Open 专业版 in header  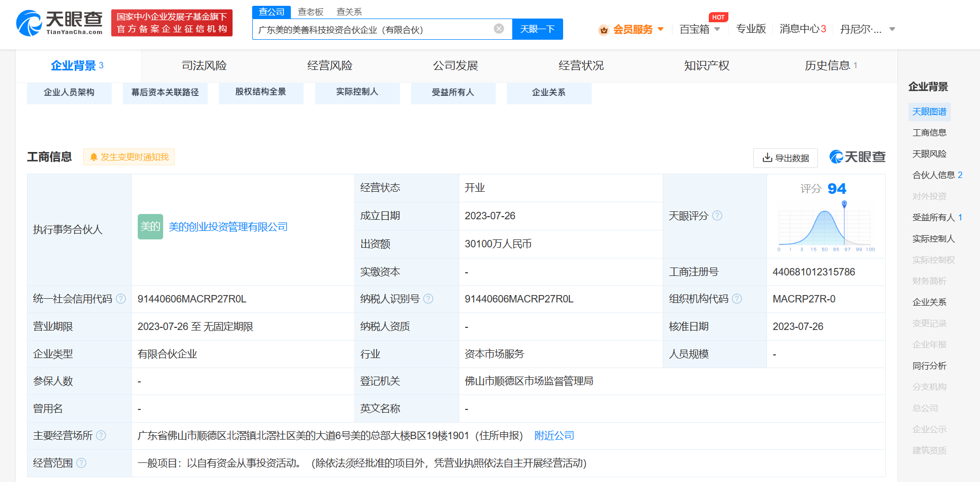[x=751, y=29]
